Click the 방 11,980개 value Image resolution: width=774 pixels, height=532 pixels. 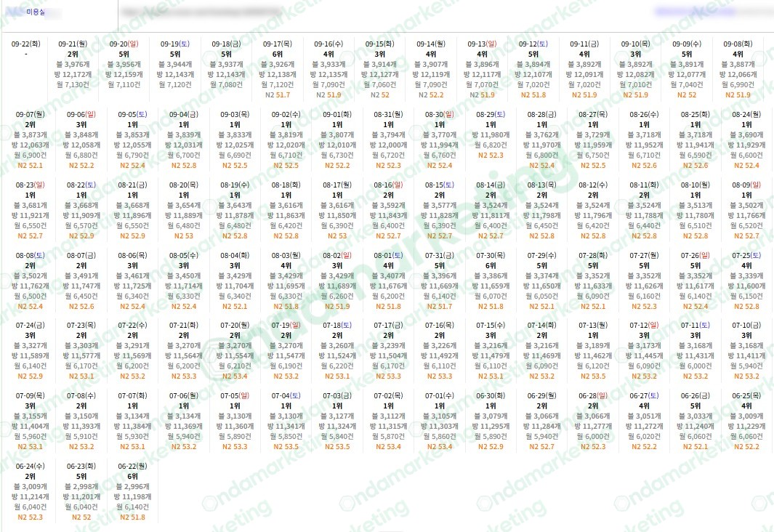click(491, 134)
